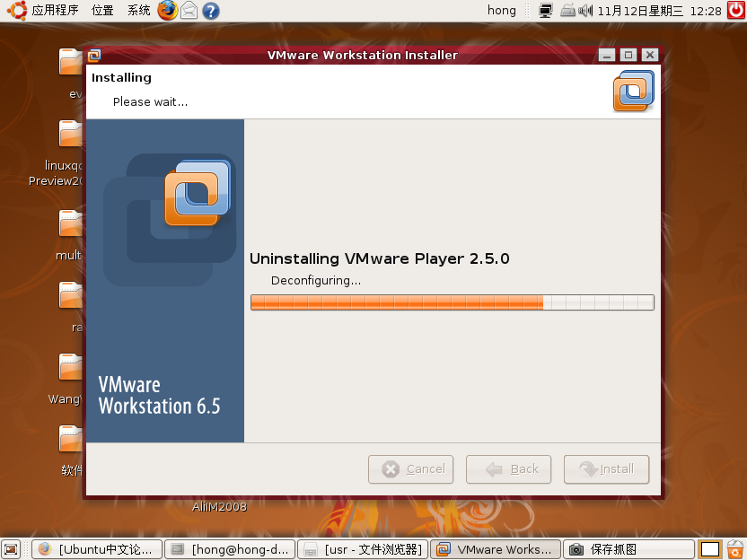This screenshot has width=747, height=560.
Task: Select the 软件 desktop folder icon
Action: (71, 439)
